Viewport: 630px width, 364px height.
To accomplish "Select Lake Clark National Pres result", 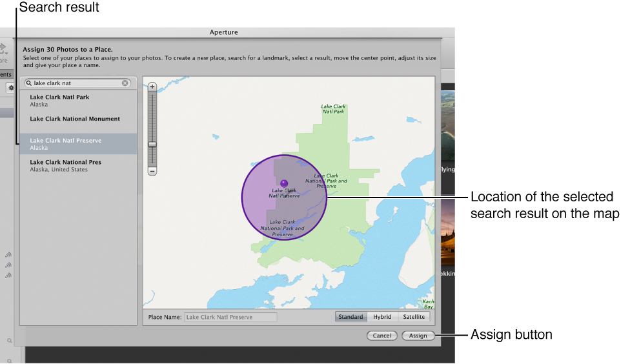I will pyautogui.click(x=78, y=165).
